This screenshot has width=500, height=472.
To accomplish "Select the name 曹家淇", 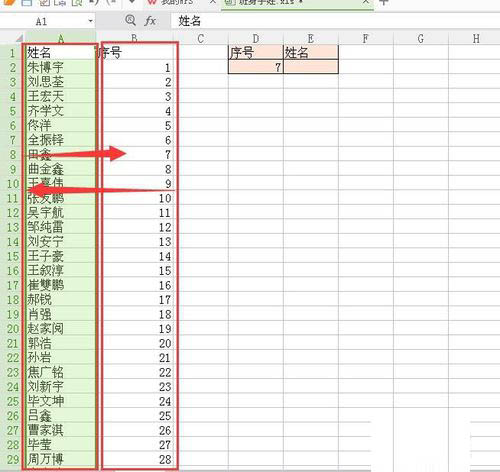I will click(45, 430).
